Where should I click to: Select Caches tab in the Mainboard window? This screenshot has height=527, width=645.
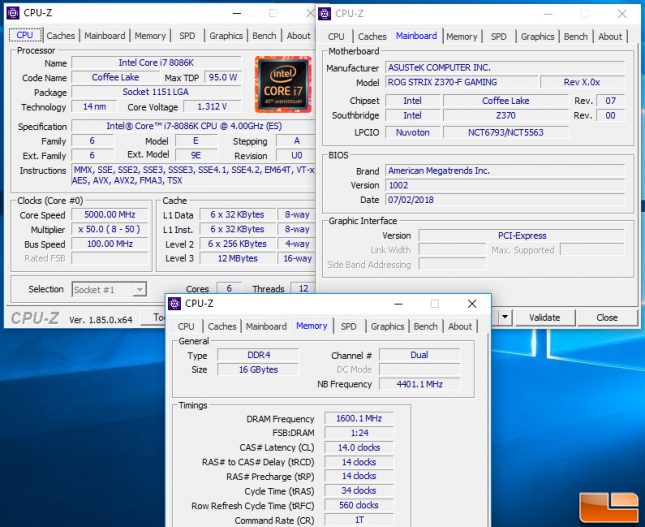372,37
